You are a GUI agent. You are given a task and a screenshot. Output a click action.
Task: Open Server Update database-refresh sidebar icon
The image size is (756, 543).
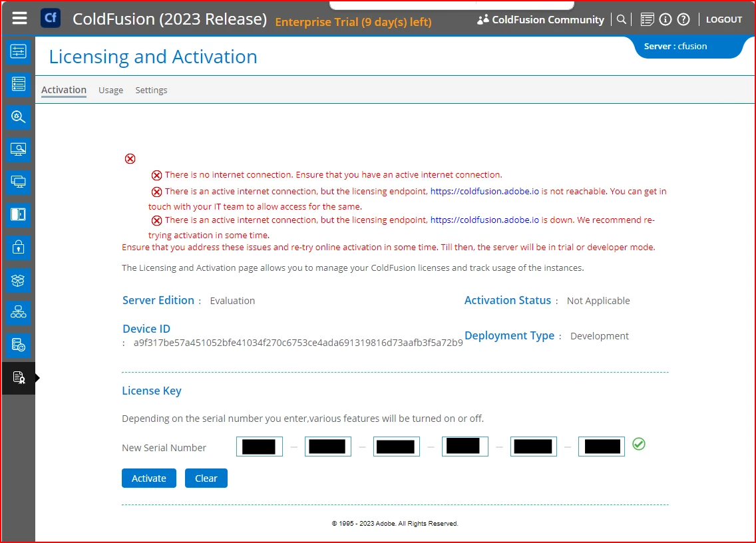(19, 345)
